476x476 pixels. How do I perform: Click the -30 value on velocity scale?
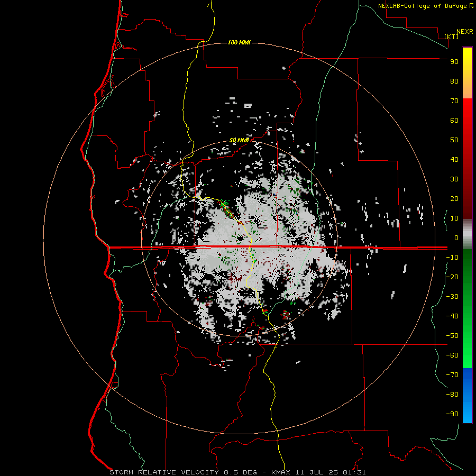tap(452, 297)
